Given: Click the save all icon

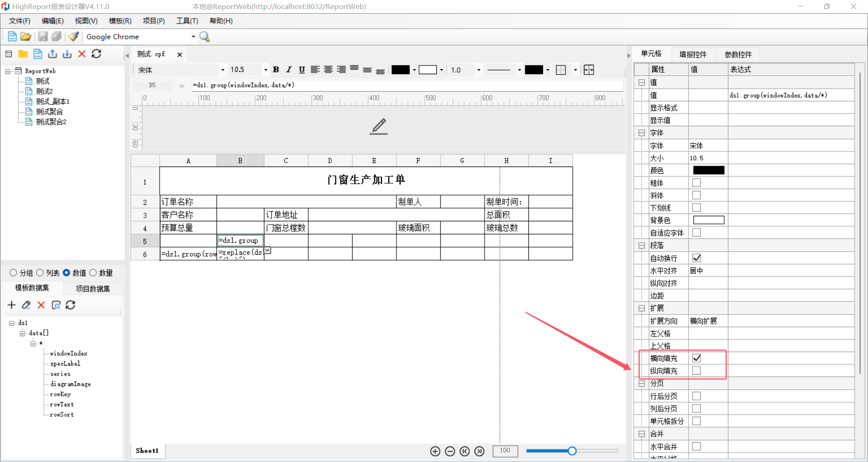Looking at the screenshot, I should pos(57,36).
